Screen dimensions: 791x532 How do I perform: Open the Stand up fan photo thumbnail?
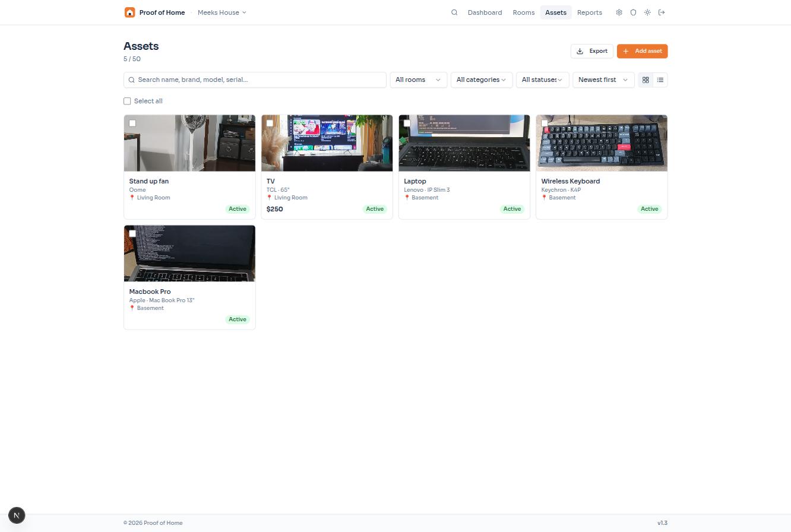(x=189, y=143)
